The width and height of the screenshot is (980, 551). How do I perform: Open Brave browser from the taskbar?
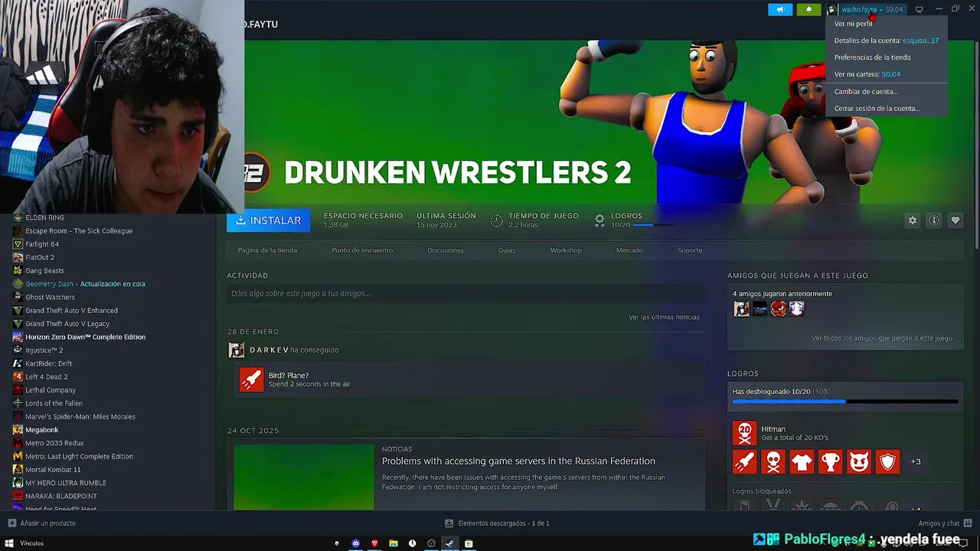[374, 543]
